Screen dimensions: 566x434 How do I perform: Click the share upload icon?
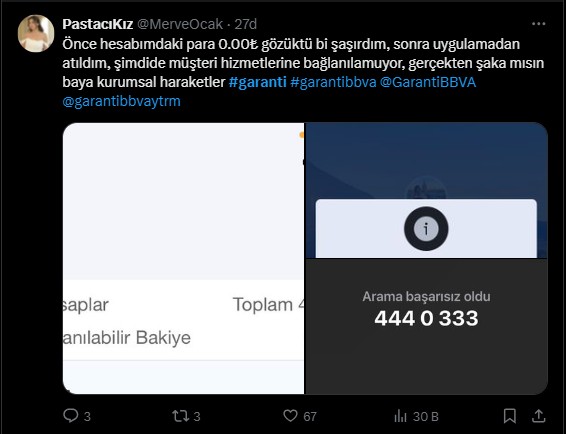coord(538,416)
